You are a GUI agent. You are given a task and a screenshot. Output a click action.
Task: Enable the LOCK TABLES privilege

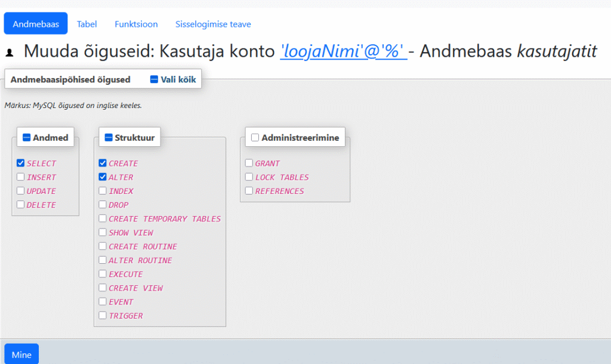249,177
